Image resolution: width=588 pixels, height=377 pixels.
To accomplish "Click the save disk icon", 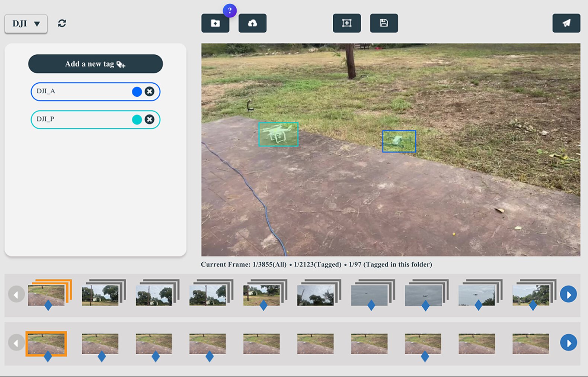I will 384,23.
